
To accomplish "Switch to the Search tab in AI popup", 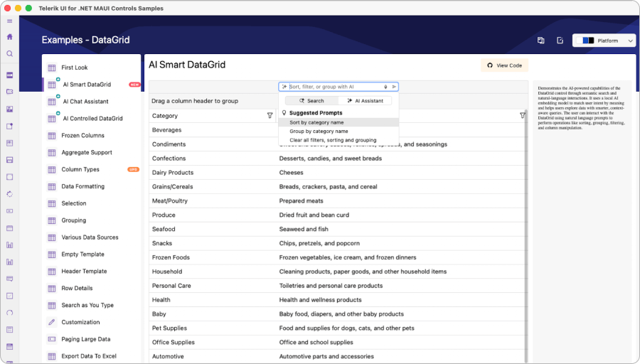I will click(x=312, y=100).
